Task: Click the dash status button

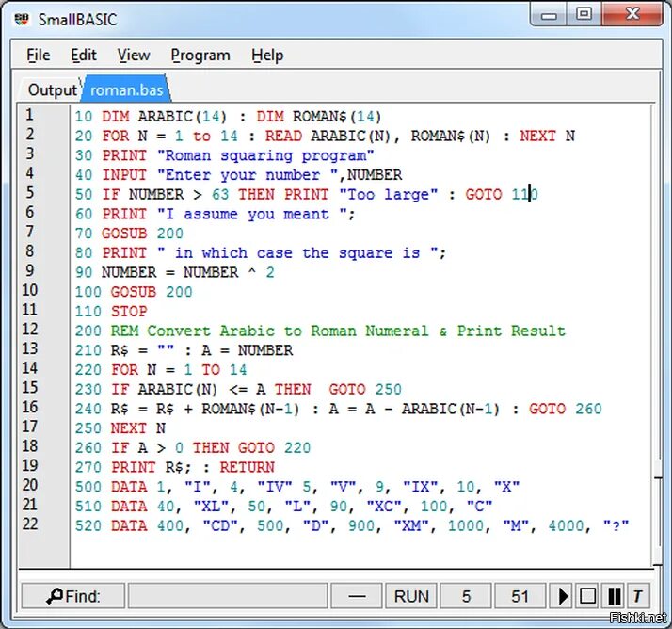Action: pos(357,595)
